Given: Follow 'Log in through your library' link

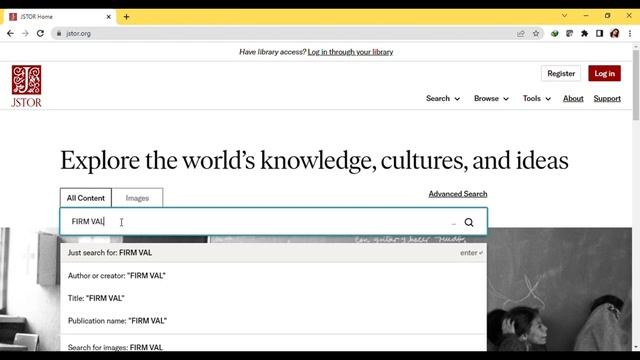Looking at the screenshot, I should (350, 52).
